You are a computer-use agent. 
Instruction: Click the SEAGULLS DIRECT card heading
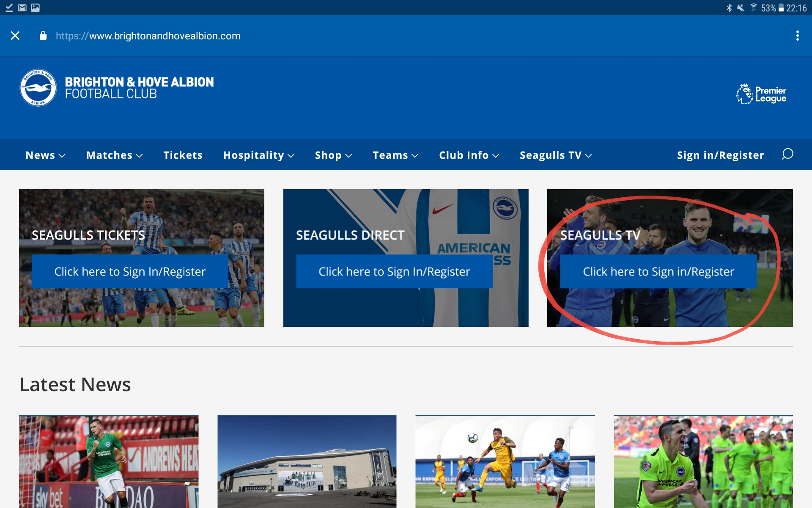click(x=350, y=235)
